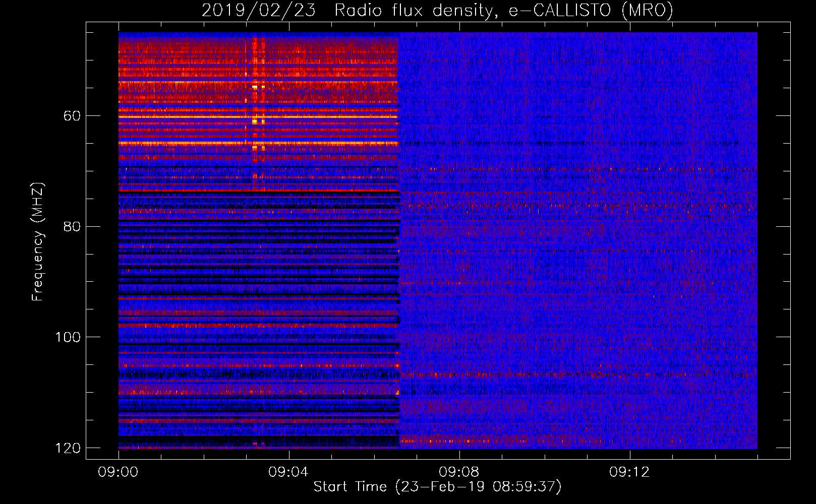
Task: Click the 60 frequency tick label
Action: [x=72, y=116]
